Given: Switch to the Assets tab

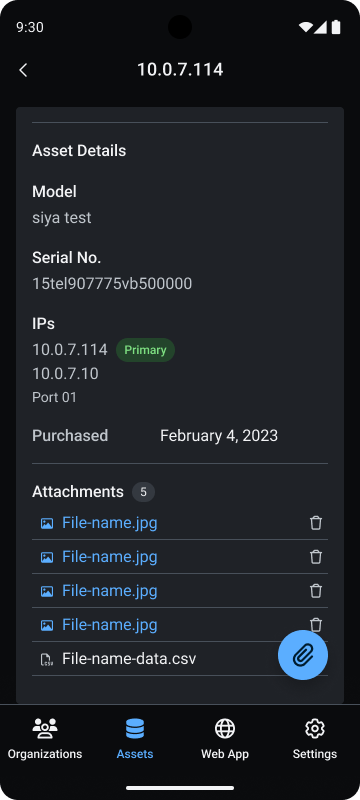Looking at the screenshot, I should [x=135, y=739].
